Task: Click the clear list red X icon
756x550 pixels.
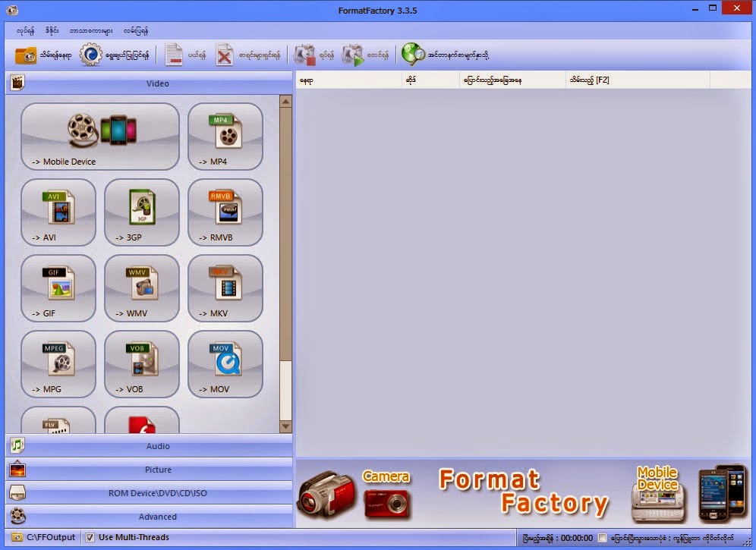Action: click(x=224, y=55)
